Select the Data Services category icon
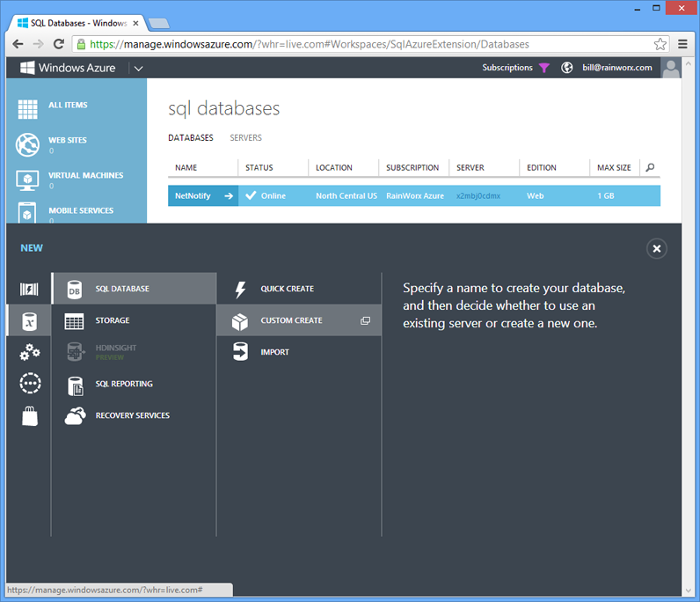The height and width of the screenshot is (602, 700). coord(30,321)
